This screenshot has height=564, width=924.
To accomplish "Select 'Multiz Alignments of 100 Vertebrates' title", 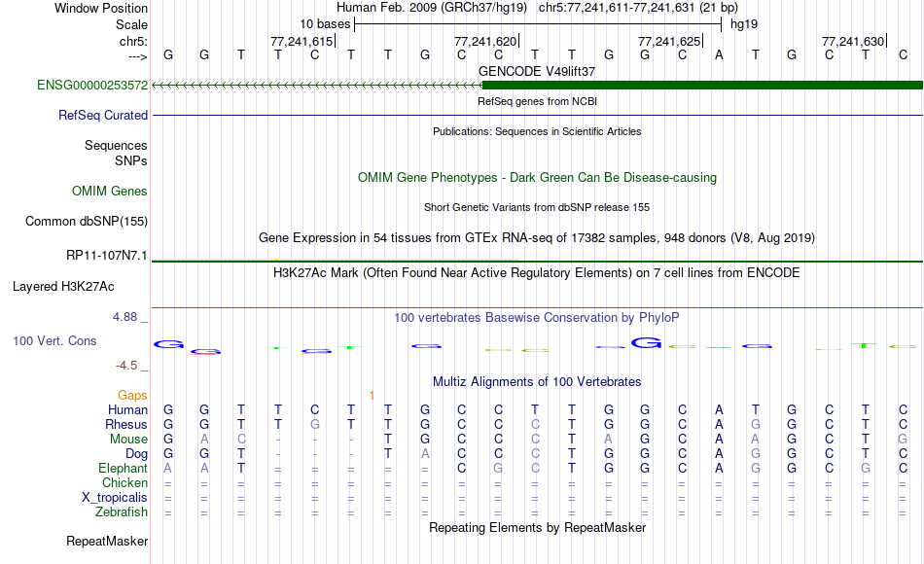I will click(537, 381).
